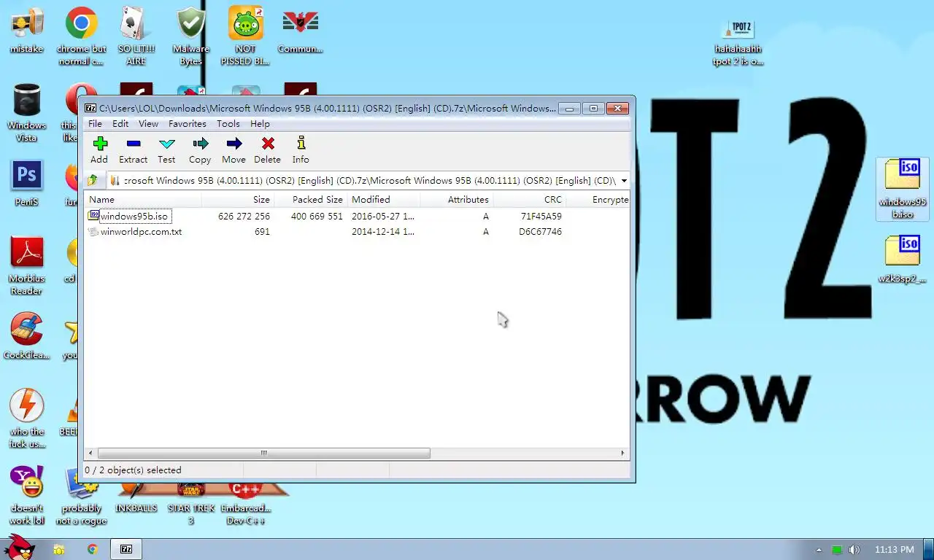Open the Chrome taskbar icon
Viewport: 934px width, 560px height.
click(93, 549)
